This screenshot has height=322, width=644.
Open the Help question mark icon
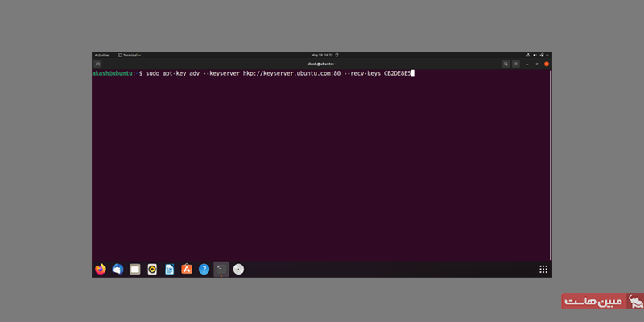tap(204, 269)
